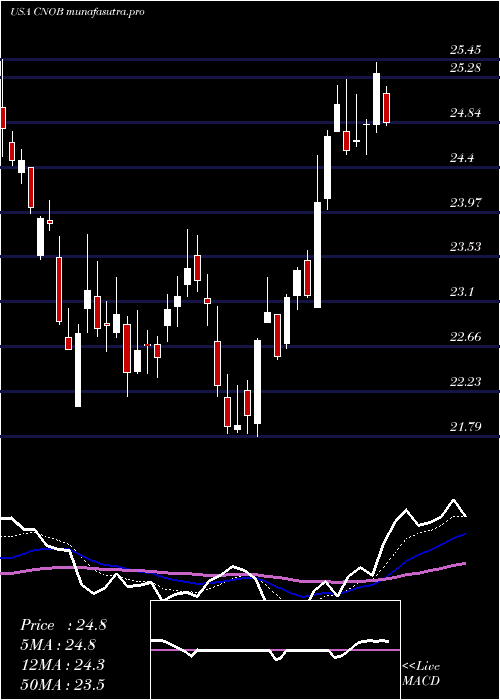Click the Price : 24.8 readout
Image resolution: width=500 pixels, height=700 pixels.
point(63,625)
